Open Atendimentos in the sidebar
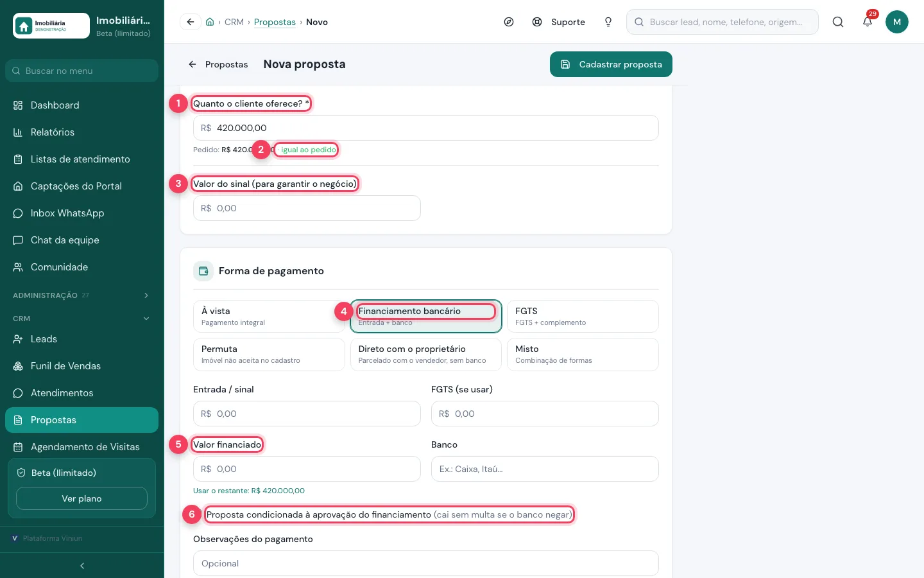Screen dimensions: 924x578 [x=81, y=393]
